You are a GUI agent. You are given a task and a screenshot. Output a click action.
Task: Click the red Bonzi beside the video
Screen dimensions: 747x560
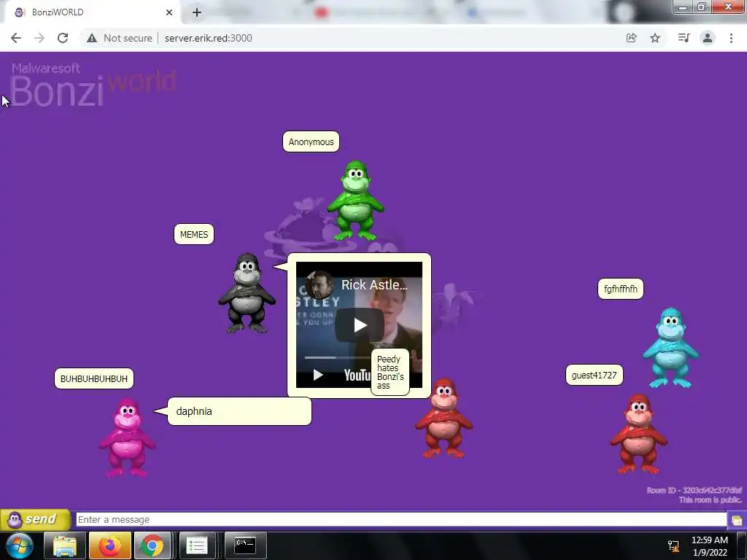444,418
